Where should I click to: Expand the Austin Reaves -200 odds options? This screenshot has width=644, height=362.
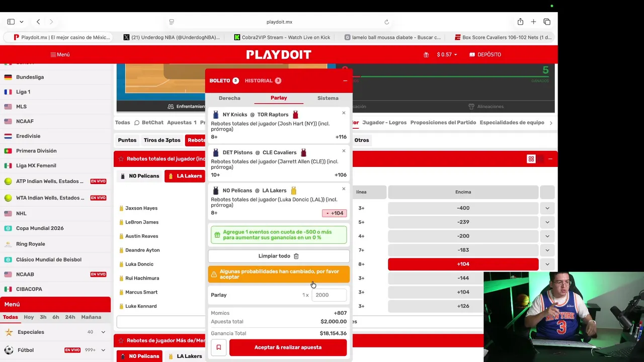click(547, 236)
